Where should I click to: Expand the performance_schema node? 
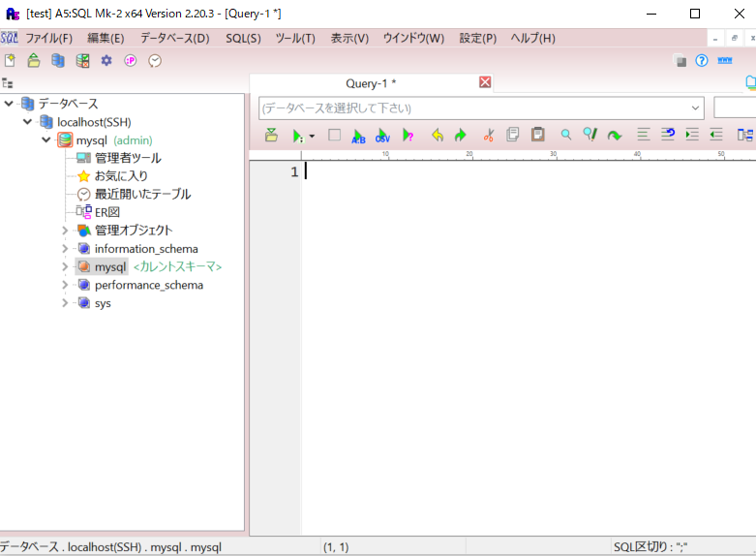coord(65,285)
